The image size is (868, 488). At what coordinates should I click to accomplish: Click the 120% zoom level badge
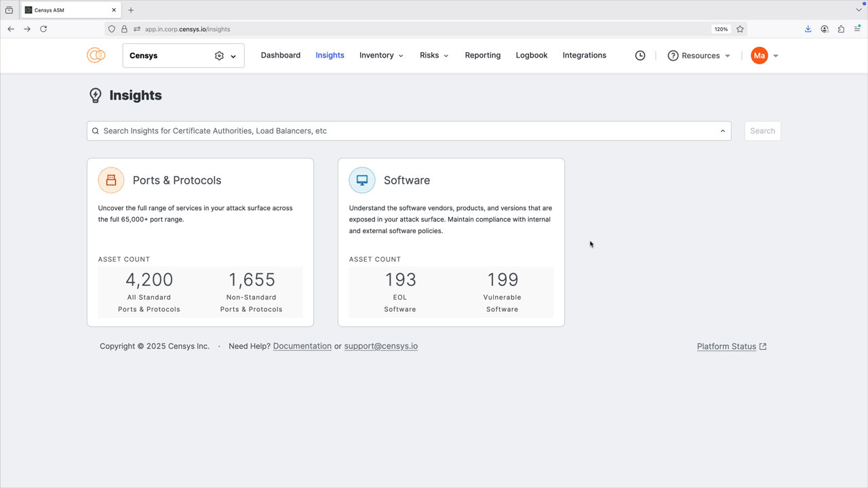click(721, 29)
